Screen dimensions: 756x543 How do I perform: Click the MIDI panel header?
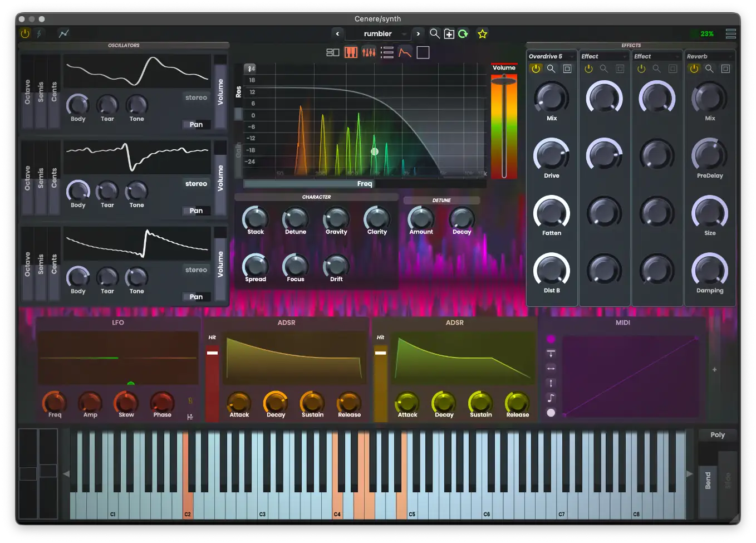point(623,322)
